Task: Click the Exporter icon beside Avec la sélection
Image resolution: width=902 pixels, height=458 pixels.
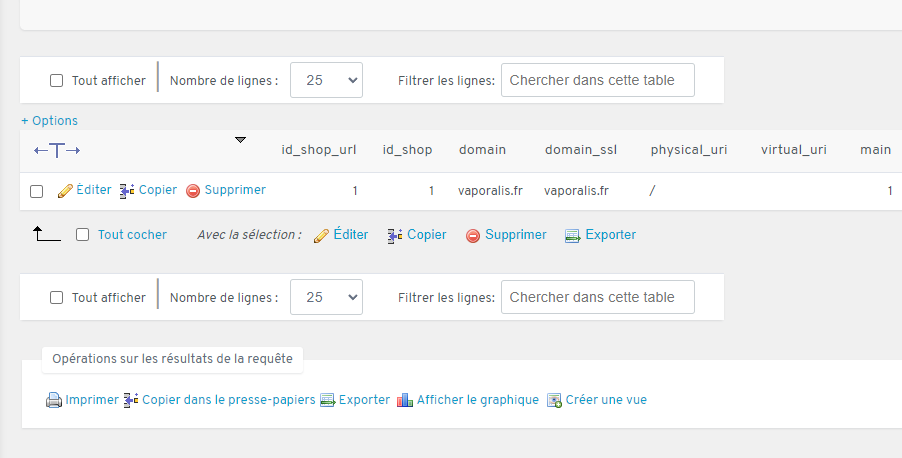Action: (572, 236)
